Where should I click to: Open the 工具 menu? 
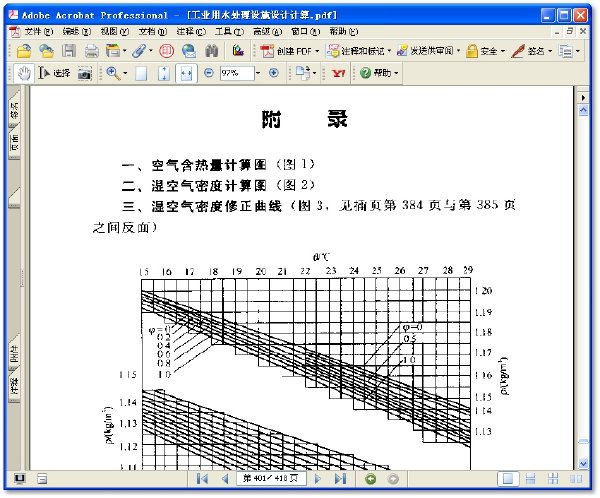pos(229,31)
